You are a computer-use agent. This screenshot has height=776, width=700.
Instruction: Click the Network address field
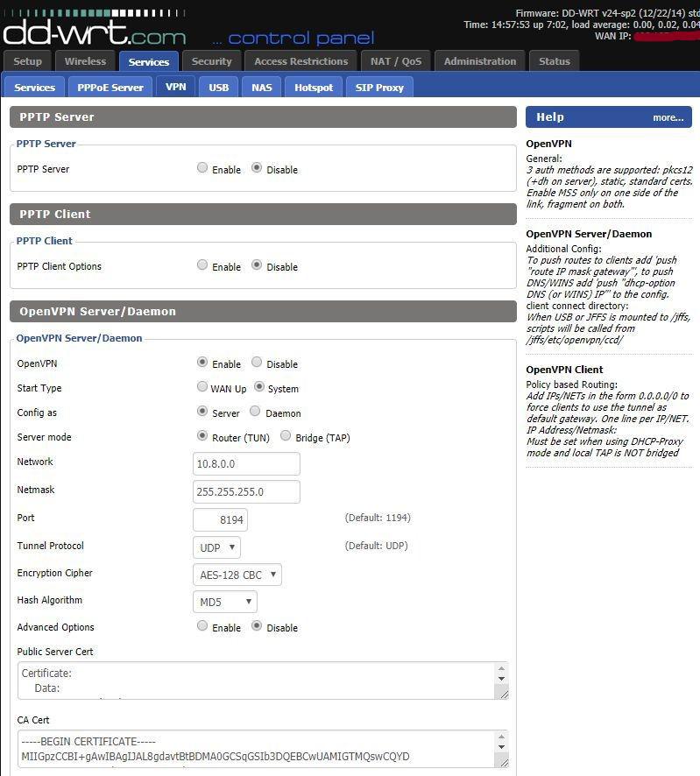coord(246,463)
